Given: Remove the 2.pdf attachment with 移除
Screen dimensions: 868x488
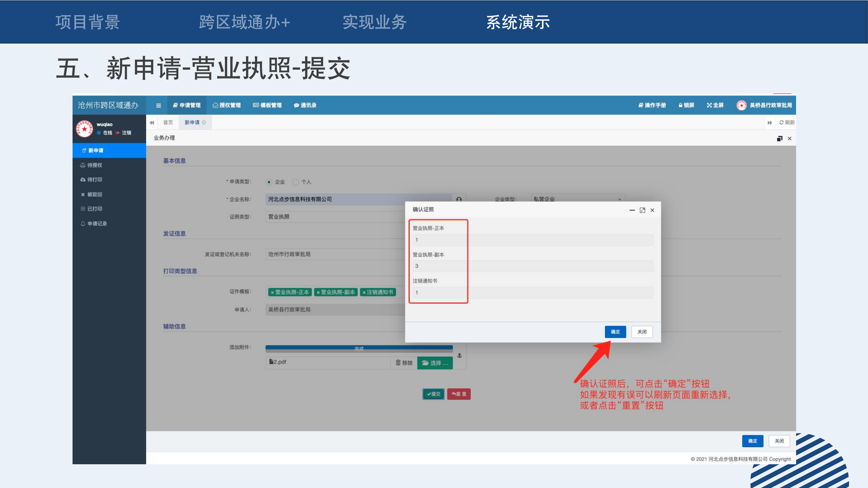Looking at the screenshot, I should pyautogui.click(x=404, y=363).
